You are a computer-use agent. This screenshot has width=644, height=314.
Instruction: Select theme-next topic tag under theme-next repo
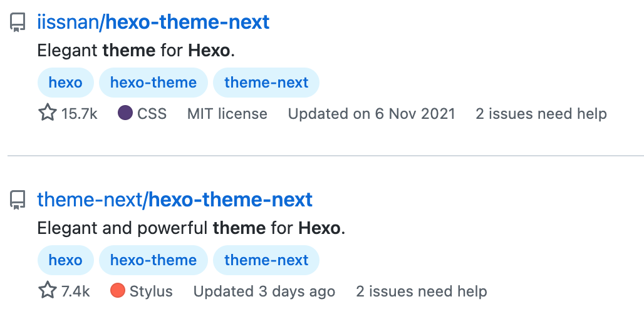click(266, 260)
